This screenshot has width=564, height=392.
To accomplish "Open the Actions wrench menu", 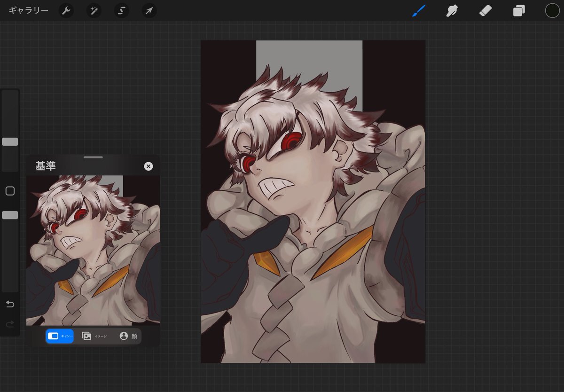I will point(66,10).
